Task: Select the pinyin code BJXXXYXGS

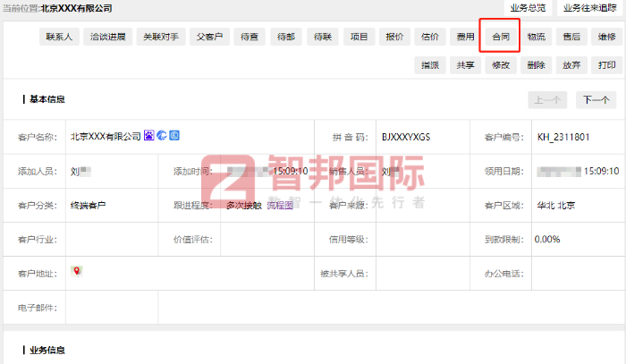Action: pos(406,137)
